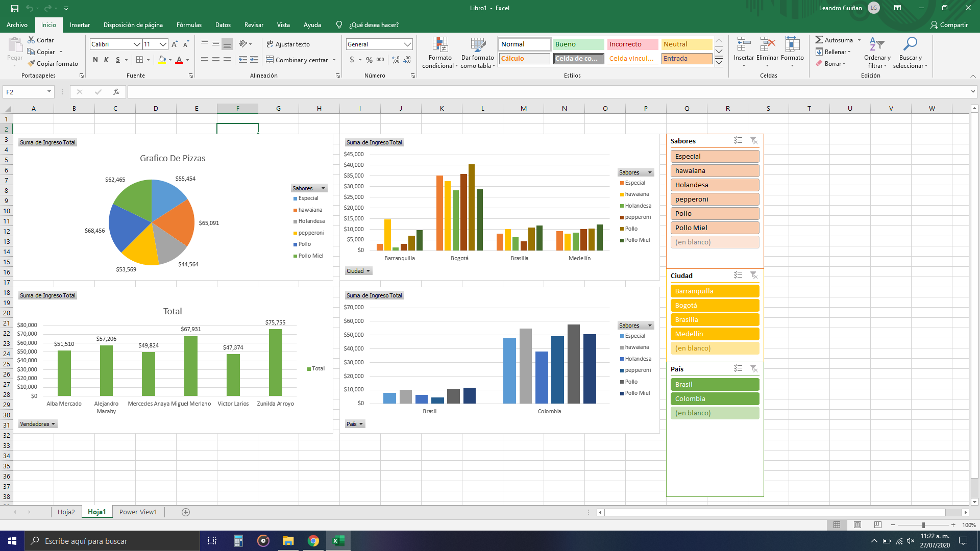Screen dimensions: 980x551
Task: Open the Insertar ribbon tab
Action: [x=80, y=24]
